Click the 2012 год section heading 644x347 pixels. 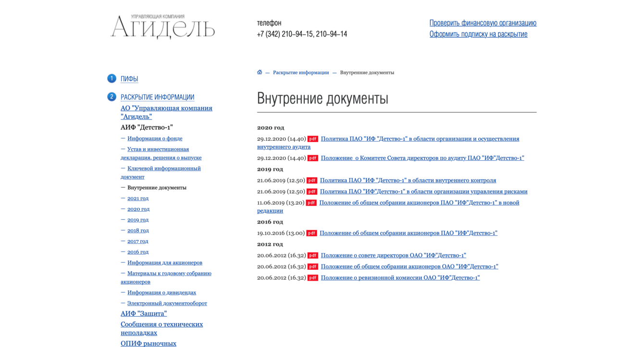coord(270,244)
